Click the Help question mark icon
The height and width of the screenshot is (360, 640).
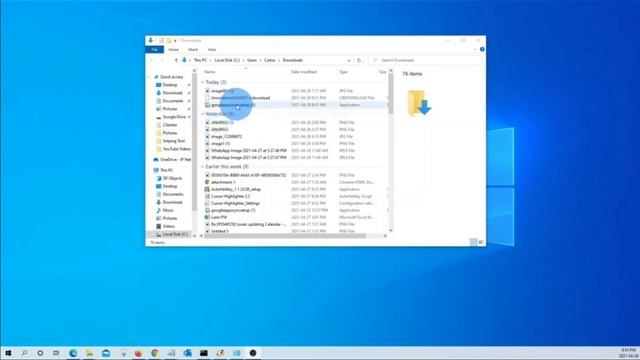click(x=482, y=49)
